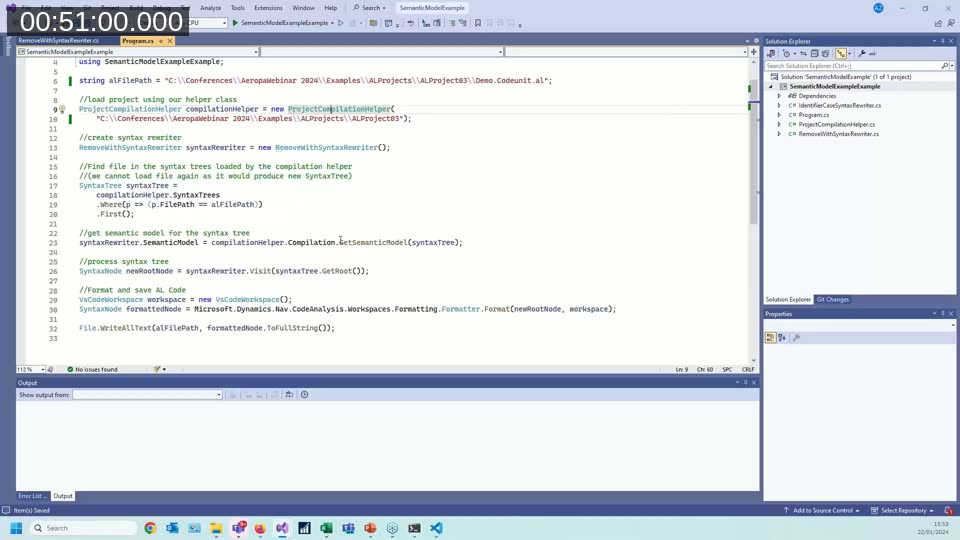
Task: Expand the Dependencies node
Action: (779, 96)
